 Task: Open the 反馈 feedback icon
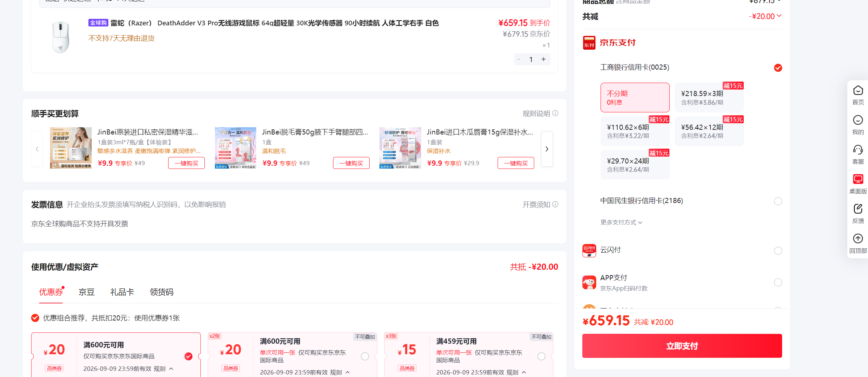(x=858, y=209)
